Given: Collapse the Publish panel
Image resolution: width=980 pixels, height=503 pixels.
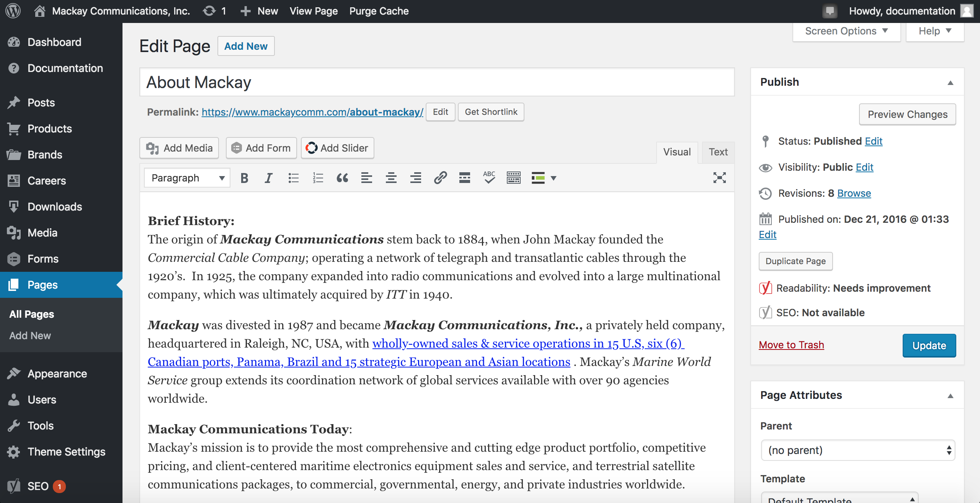Looking at the screenshot, I should pos(950,82).
